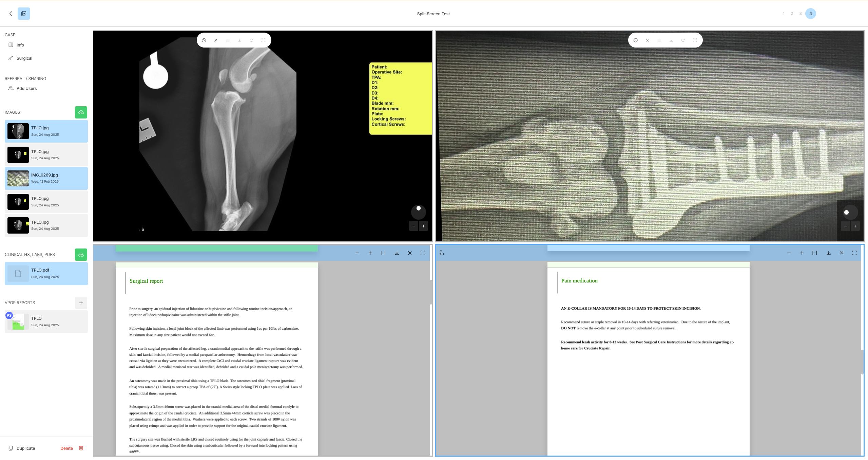Zoom in the implant photo with plus button
868x460 pixels.
855,226
